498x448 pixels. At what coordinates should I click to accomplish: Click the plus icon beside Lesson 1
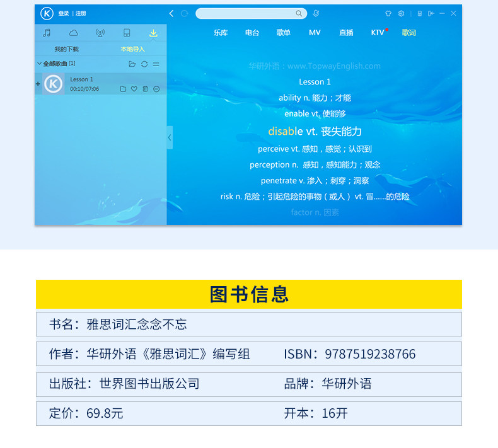(38, 84)
